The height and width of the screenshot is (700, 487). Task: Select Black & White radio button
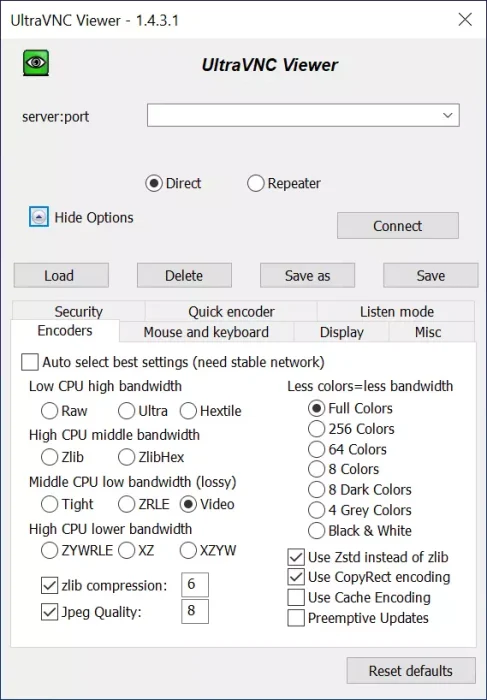(x=316, y=530)
